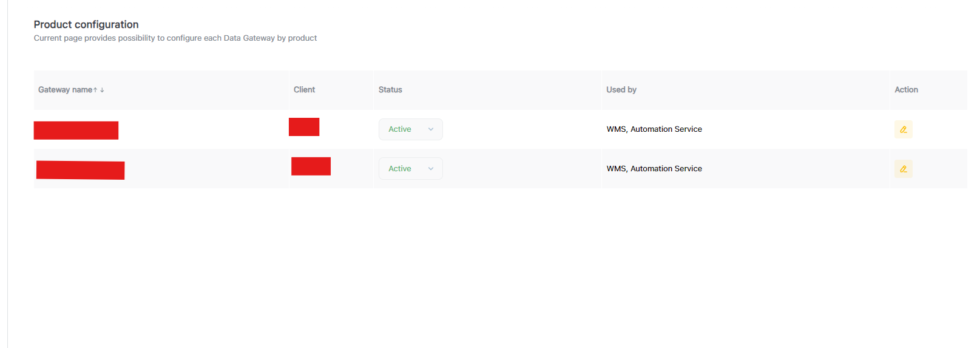Screen dimensions: 980x348
Task: Click the edit icon in the first row
Action: click(x=903, y=129)
